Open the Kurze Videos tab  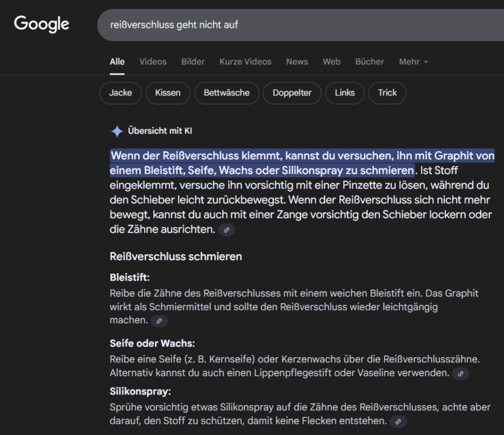coord(245,62)
